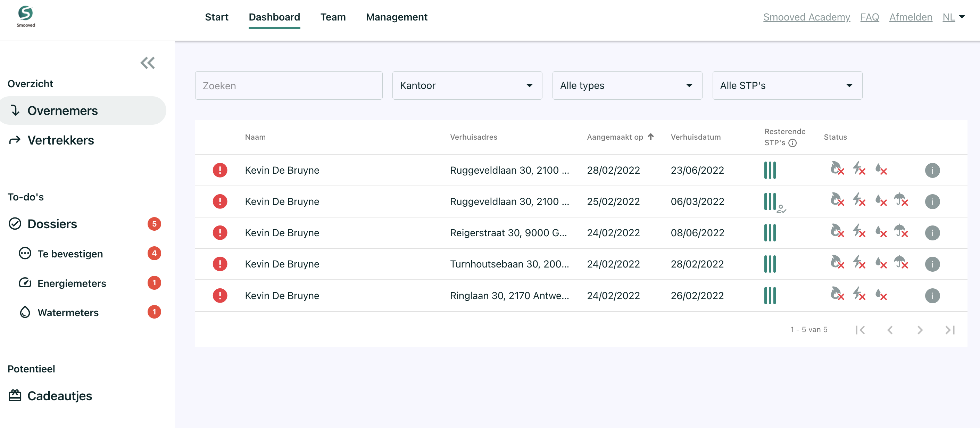Click insurance umbrella icon in Turnhoutsebaan row
The image size is (980, 428).
[901, 262]
